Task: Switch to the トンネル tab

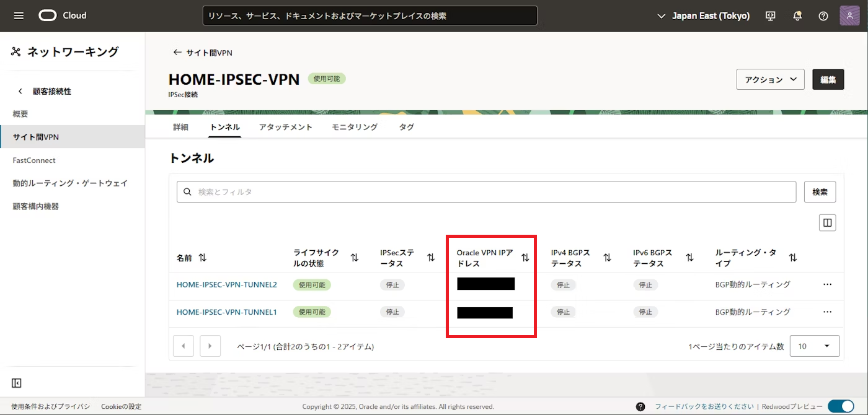Action: [x=225, y=127]
